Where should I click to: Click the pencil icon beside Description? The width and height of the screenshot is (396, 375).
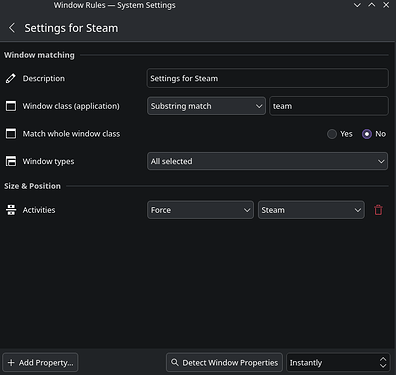[11, 78]
